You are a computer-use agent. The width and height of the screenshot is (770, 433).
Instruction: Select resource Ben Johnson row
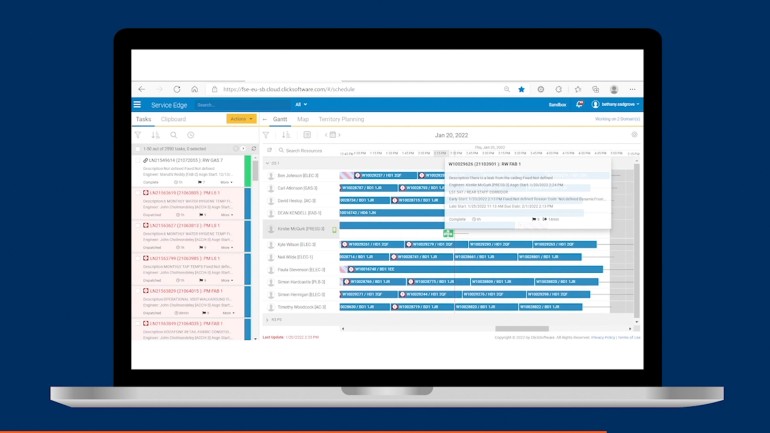click(300, 175)
